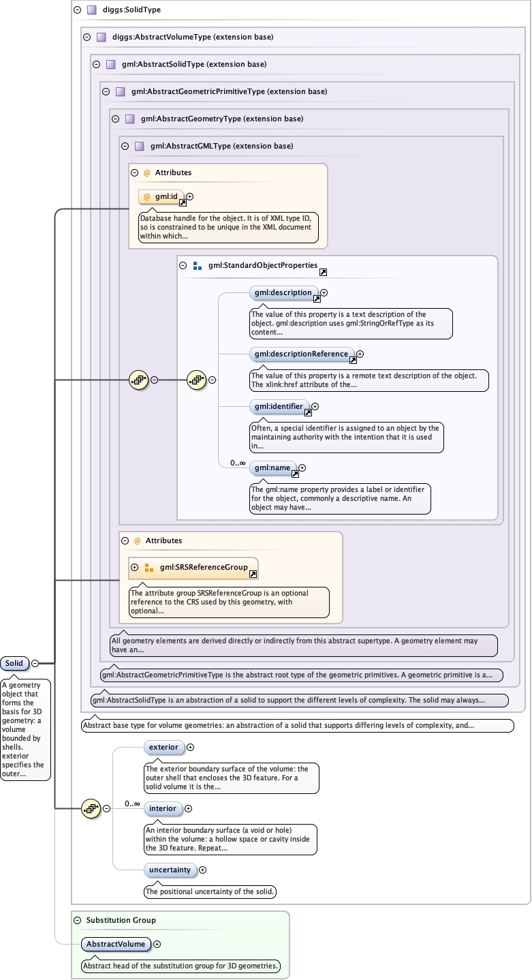The height and width of the screenshot is (980, 532).
Task: Click gml:AbstractGeometryType type icon
Action: click(x=129, y=119)
